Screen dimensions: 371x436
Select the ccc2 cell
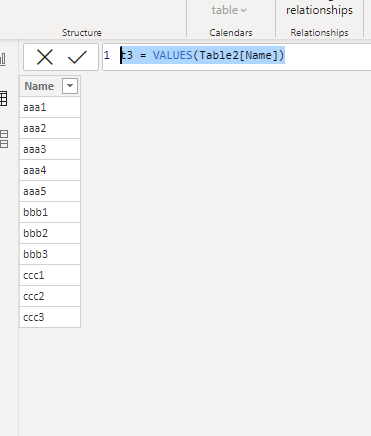(50, 296)
